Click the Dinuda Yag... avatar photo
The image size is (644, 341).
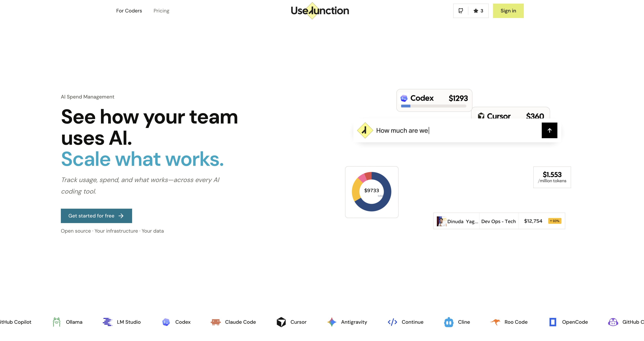tap(442, 221)
